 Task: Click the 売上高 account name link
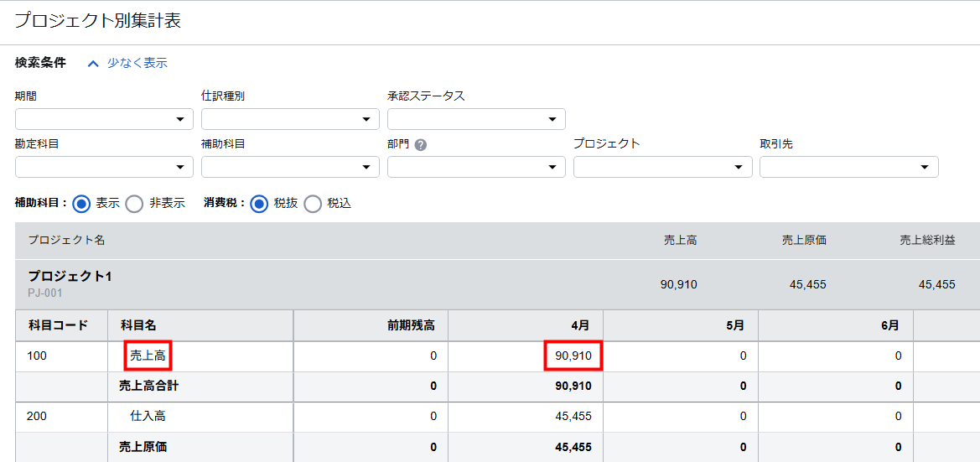point(148,356)
